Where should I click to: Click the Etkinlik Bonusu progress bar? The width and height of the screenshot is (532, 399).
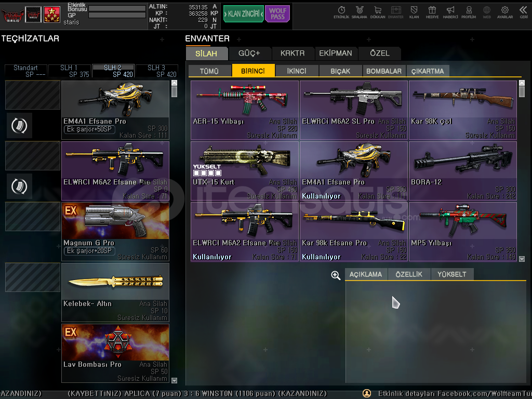click(x=117, y=8)
